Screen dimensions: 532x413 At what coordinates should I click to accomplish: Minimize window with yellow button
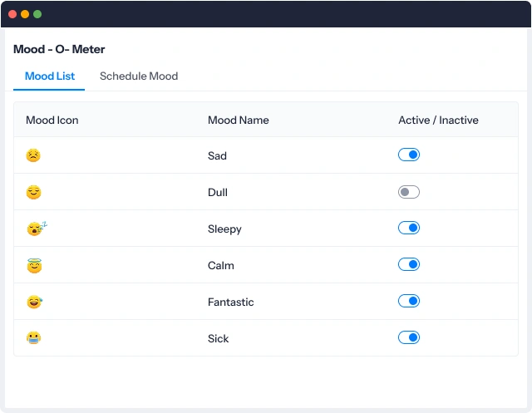25,14
